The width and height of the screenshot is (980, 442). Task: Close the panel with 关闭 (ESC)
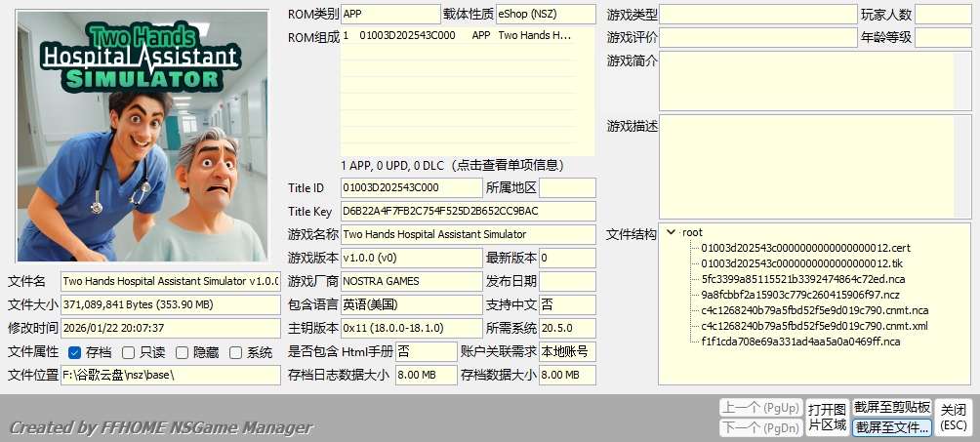tap(954, 417)
